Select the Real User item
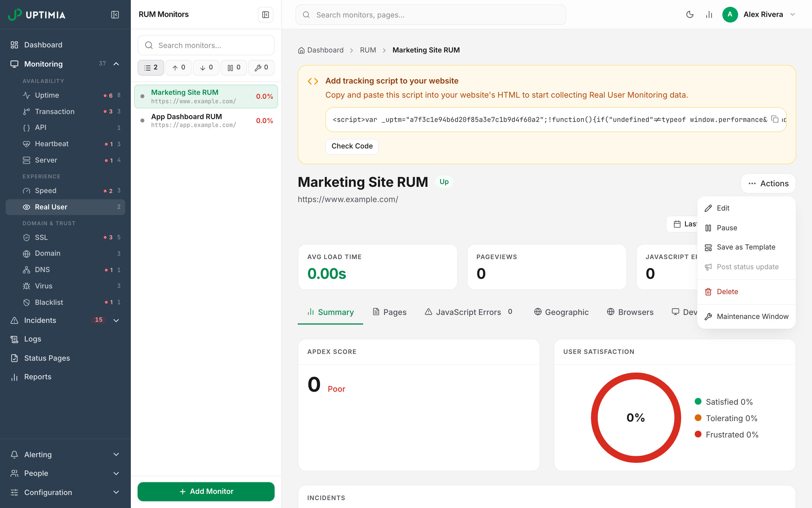Viewport: 812px width, 508px height. 65,207
